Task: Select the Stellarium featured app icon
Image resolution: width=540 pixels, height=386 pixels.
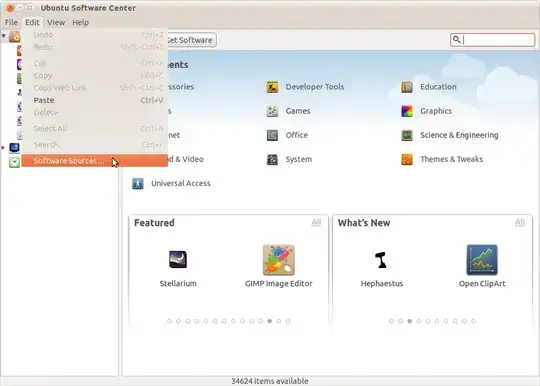Action: [x=178, y=260]
